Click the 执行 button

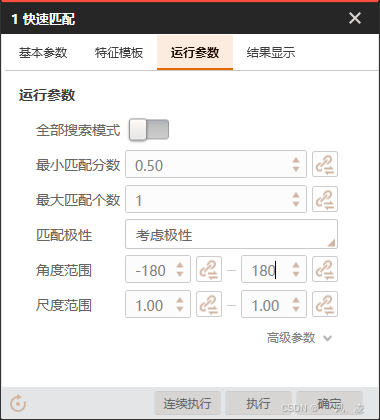click(258, 403)
